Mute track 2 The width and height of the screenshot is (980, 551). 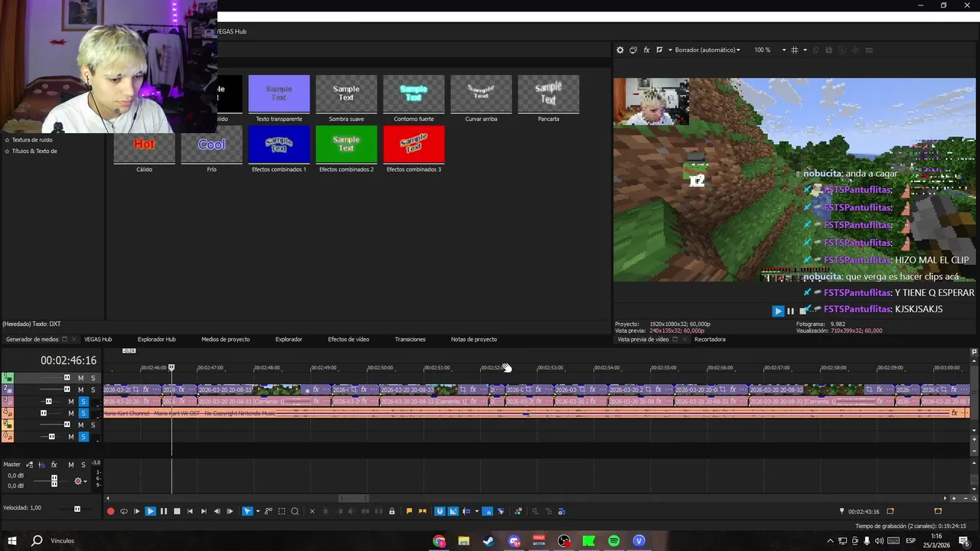tap(80, 390)
